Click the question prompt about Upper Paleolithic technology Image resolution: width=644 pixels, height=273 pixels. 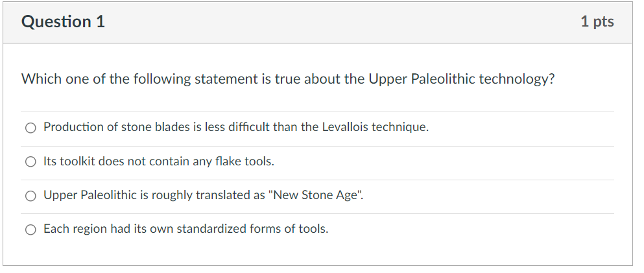tap(288, 79)
